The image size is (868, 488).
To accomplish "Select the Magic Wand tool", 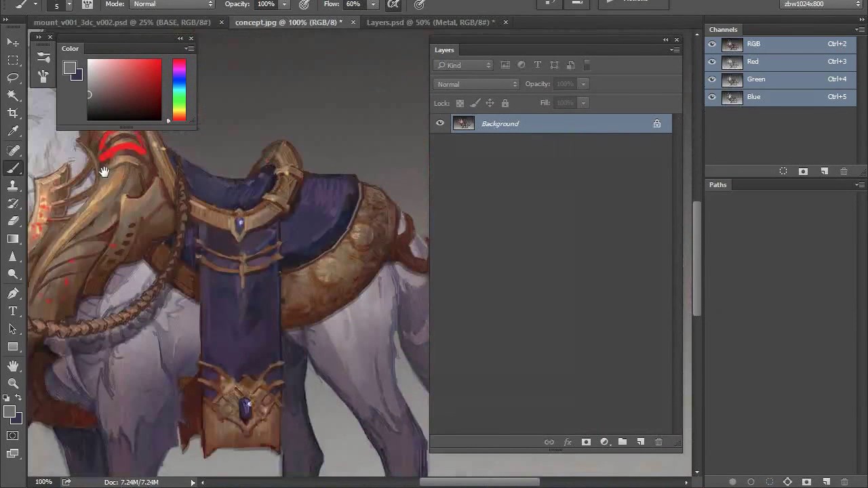I will pyautogui.click(x=13, y=96).
